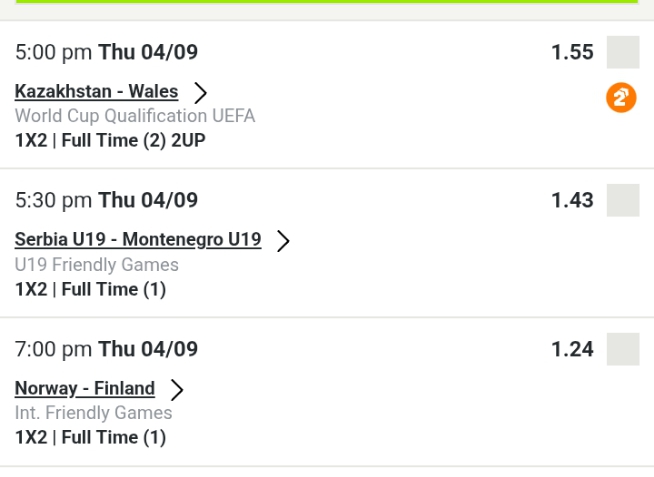
Task: Open the Serbia U19 - Montenegro U19 link
Action: point(138,240)
